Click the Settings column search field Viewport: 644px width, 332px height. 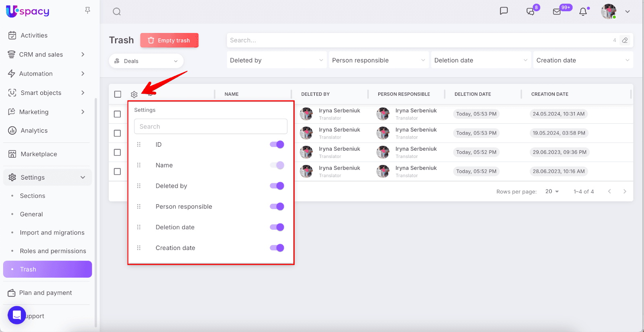point(211,127)
